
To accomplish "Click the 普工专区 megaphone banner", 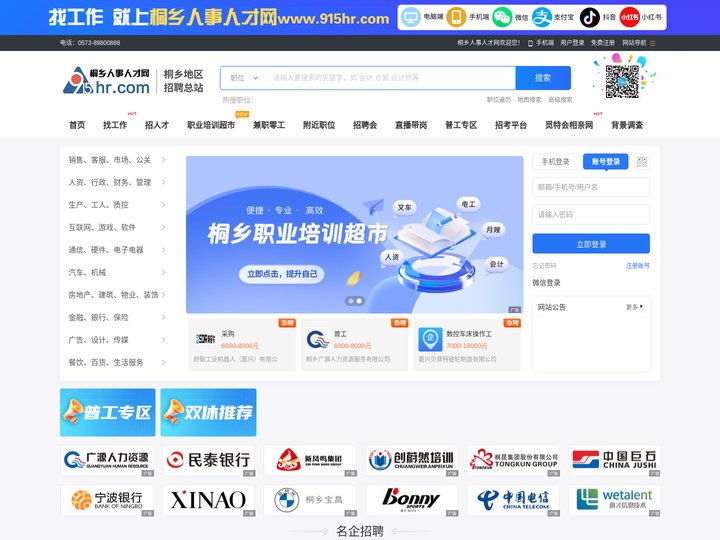I will tap(107, 412).
